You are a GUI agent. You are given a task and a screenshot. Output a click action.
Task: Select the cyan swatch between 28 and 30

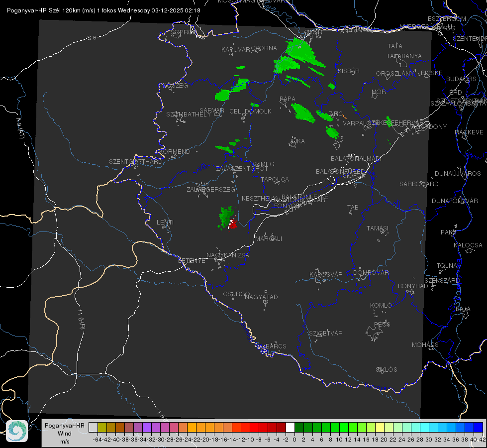tap(424, 428)
